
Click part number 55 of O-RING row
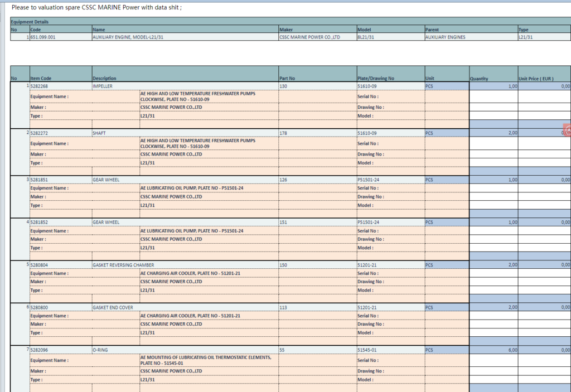point(317,350)
